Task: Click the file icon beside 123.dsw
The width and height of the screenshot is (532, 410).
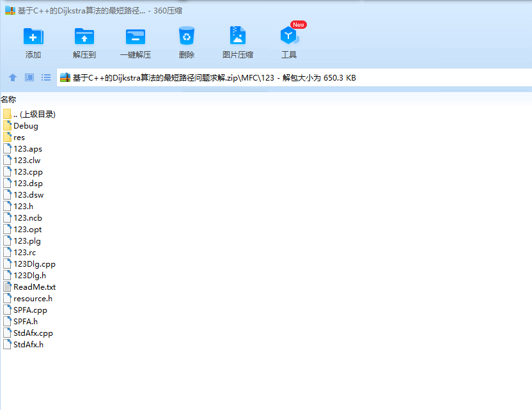Action: (x=7, y=194)
